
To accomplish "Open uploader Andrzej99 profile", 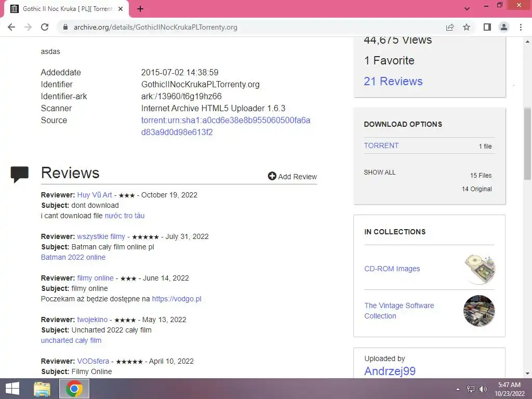I will click(390, 371).
